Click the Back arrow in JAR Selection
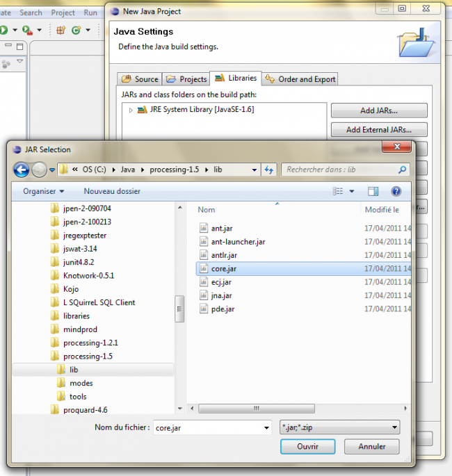This screenshot has height=476, width=452. [x=22, y=170]
